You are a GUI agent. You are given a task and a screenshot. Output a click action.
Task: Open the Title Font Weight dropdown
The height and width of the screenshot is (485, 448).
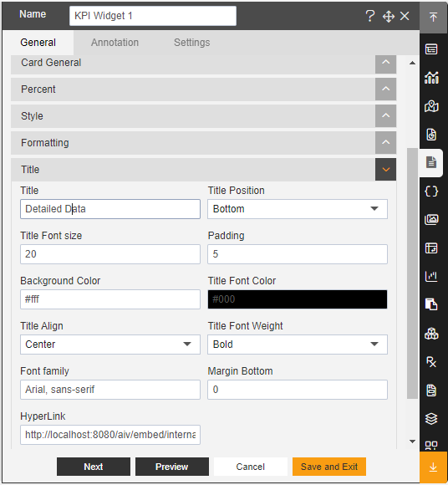coord(298,345)
